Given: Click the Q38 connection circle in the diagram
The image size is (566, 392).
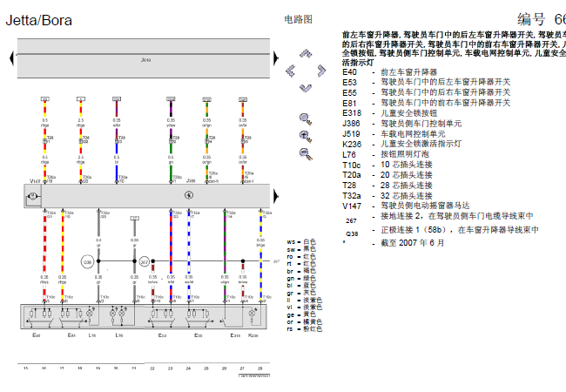Looking at the screenshot, I should tap(88, 262).
